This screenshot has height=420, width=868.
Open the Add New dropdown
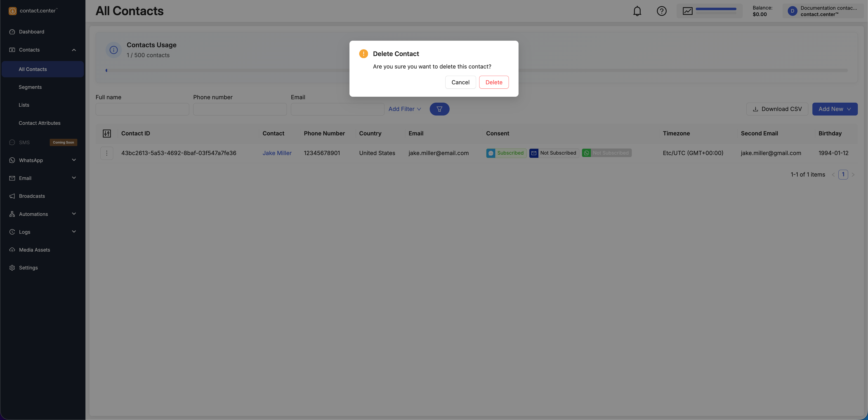[835, 109]
